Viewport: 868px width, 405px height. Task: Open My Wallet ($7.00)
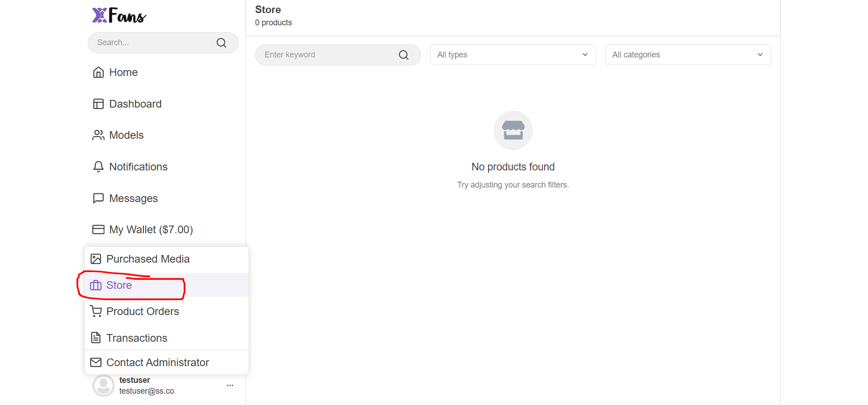(151, 230)
